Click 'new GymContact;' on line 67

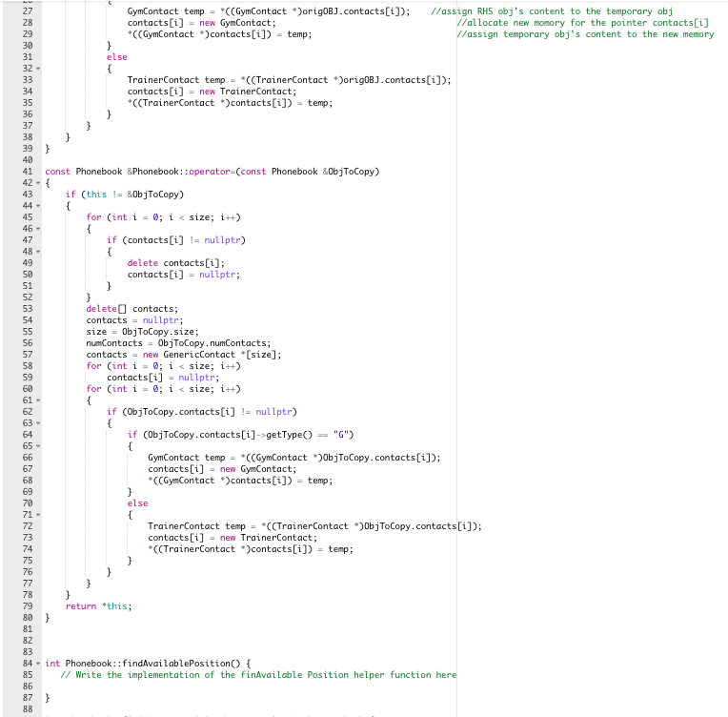258,469
